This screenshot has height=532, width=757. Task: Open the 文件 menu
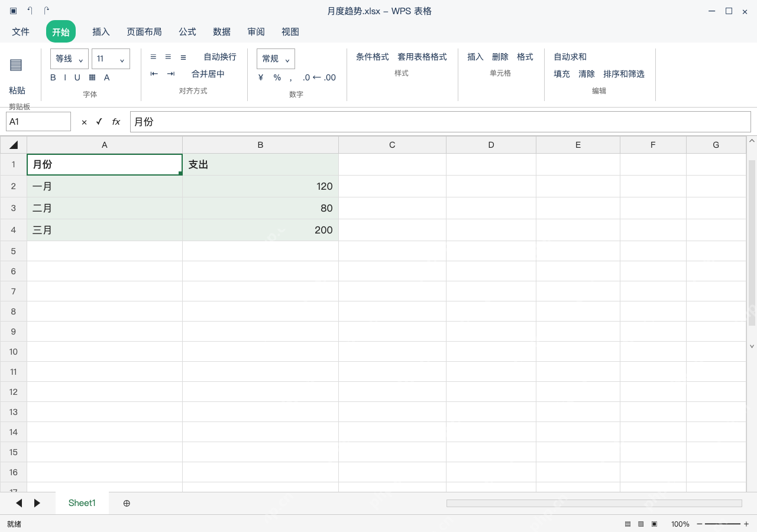coord(21,32)
